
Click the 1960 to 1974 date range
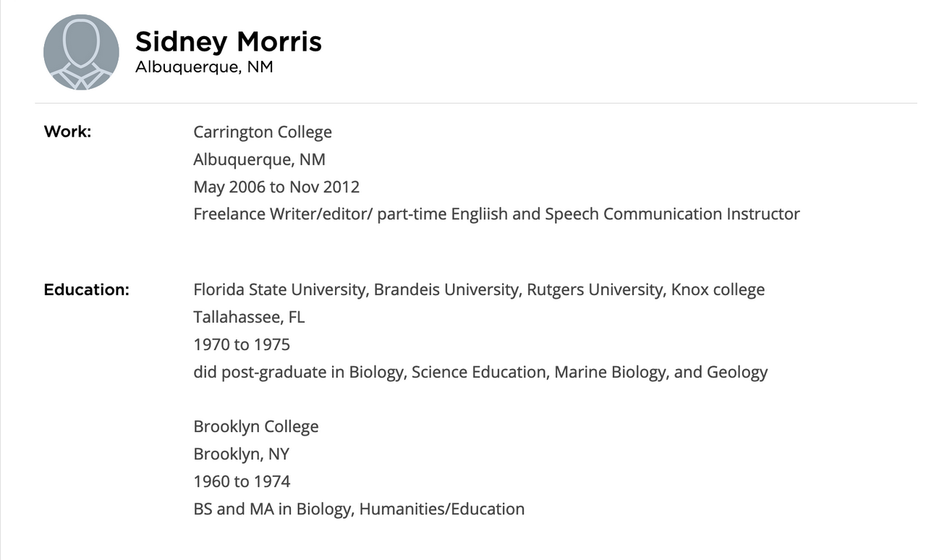coord(242,481)
